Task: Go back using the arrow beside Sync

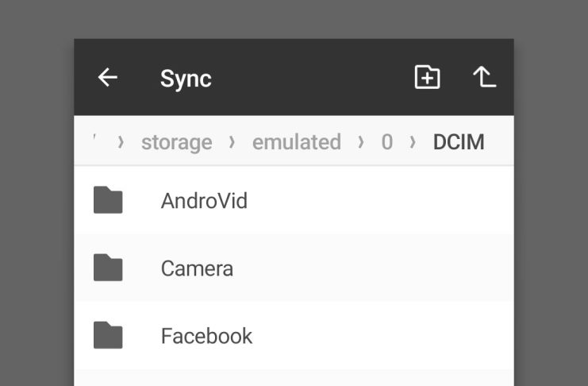Action: click(x=108, y=78)
